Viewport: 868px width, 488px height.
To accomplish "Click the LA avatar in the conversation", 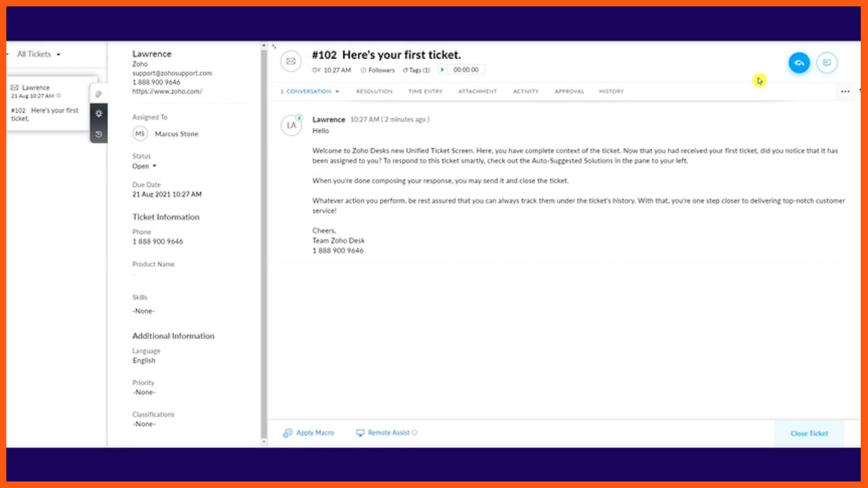I will [x=291, y=125].
